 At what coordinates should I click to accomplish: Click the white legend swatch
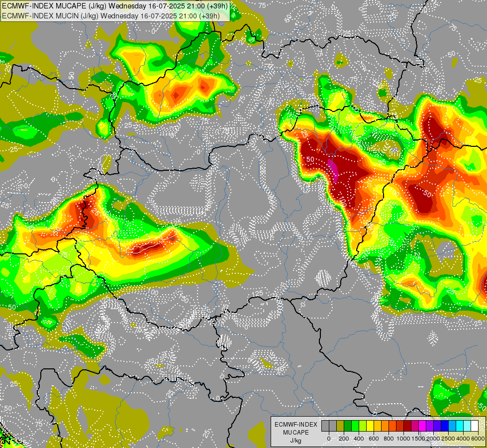pyautogui.click(x=475, y=426)
